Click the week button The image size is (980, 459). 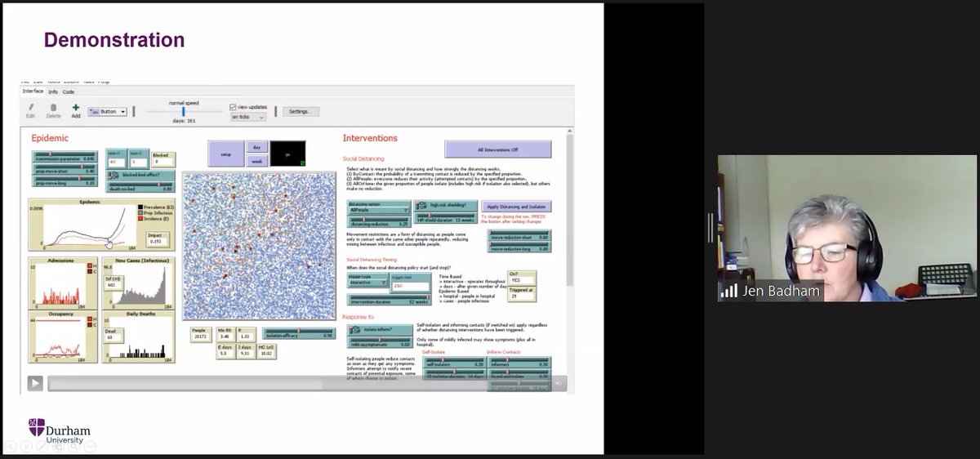click(256, 161)
